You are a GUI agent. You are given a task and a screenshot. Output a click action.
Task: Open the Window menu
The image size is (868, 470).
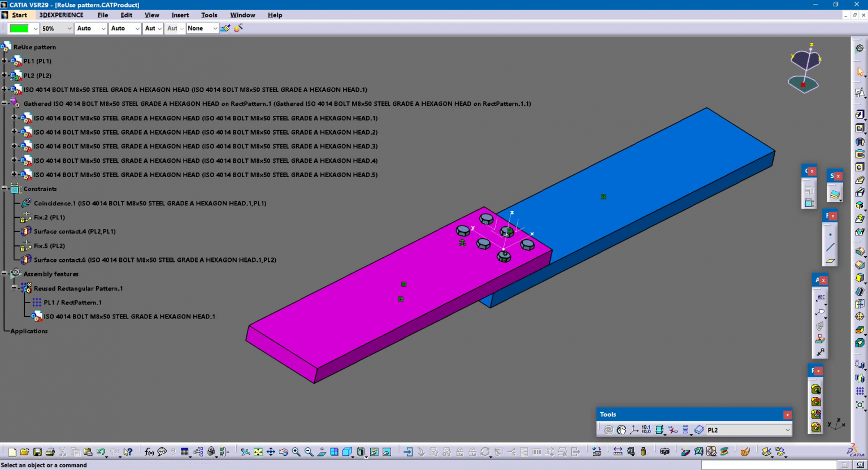coord(242,15)
